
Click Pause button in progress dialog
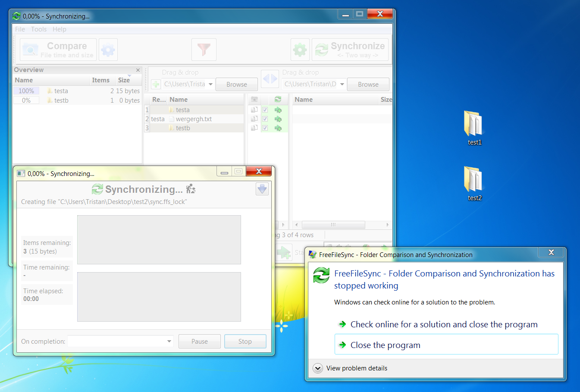tap(200, 341)
